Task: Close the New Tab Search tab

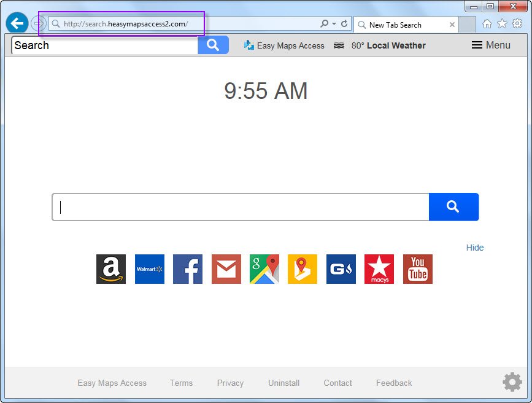Action: point(452,25)
